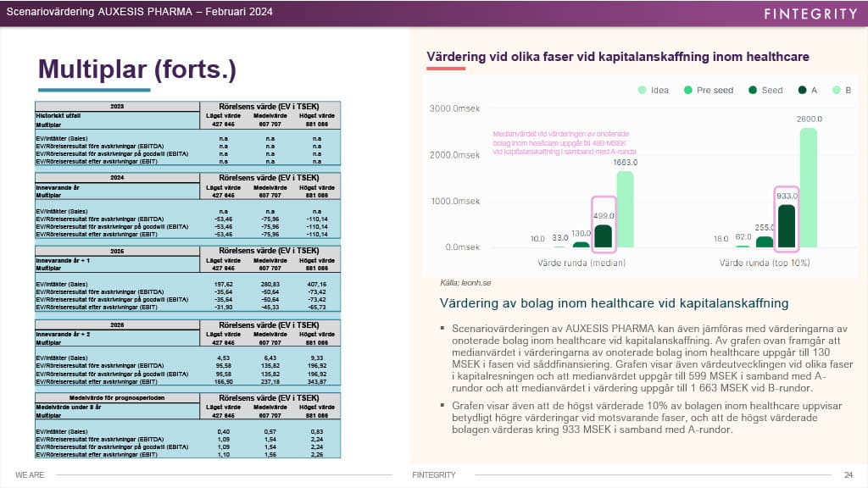The image size is (868, 488).
Task: Click the "2024" table header cell
Action: pyautogui.click(x=117, y=178)
